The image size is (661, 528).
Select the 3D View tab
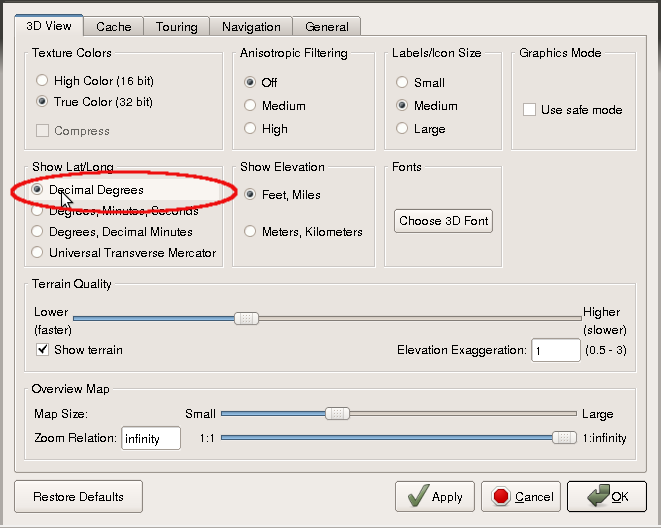coord(49,25)
